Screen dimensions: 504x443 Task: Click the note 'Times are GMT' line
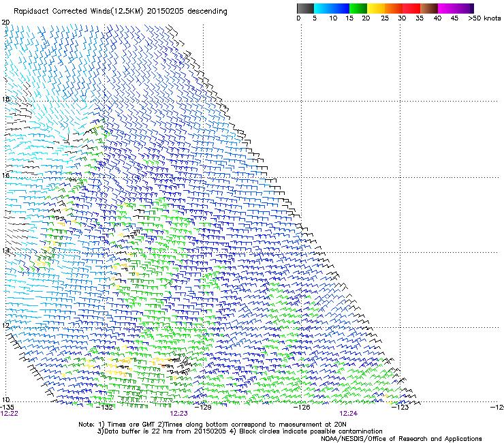(x=212, y=425)
